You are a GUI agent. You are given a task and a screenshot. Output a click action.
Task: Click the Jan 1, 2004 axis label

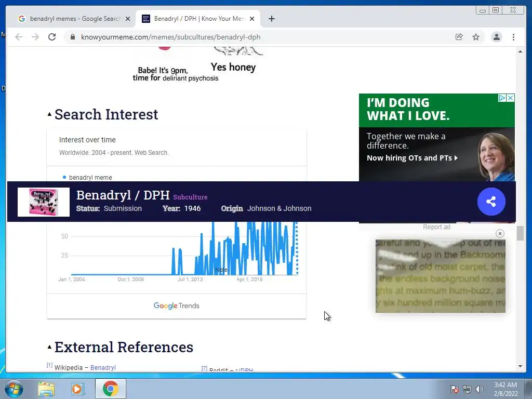click(71, 279)
